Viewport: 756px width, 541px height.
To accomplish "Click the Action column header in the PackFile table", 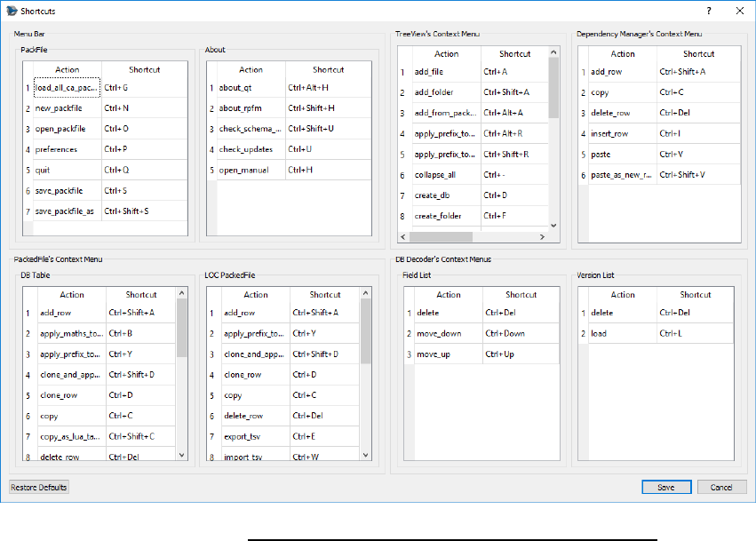I will click(67, 69).
